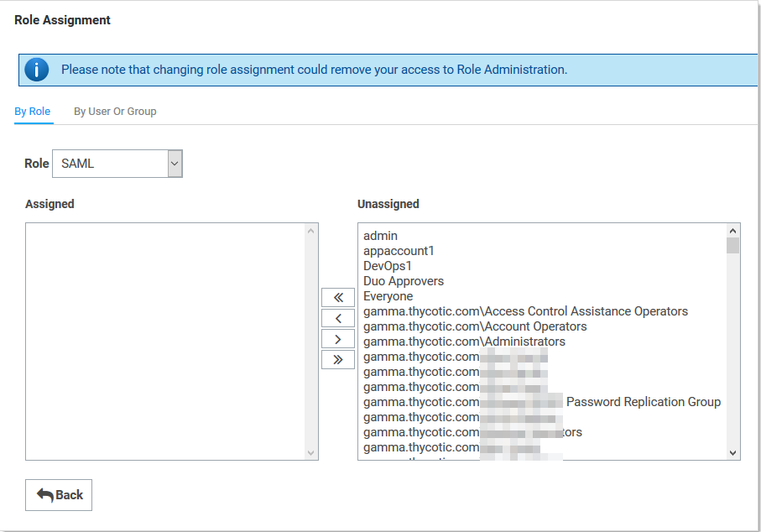
Task: Click the single left arrow assign button
Action: coord(338,318)
